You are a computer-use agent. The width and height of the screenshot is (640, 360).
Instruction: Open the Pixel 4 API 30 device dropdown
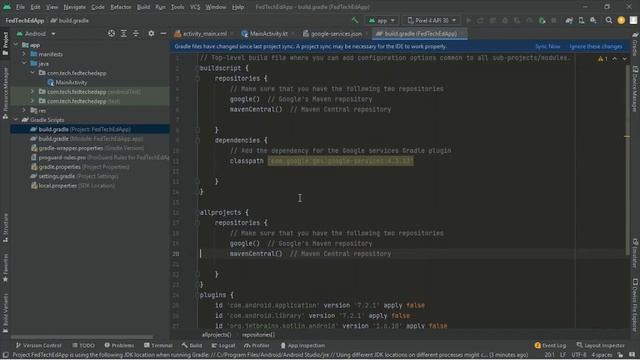point(432,20)
